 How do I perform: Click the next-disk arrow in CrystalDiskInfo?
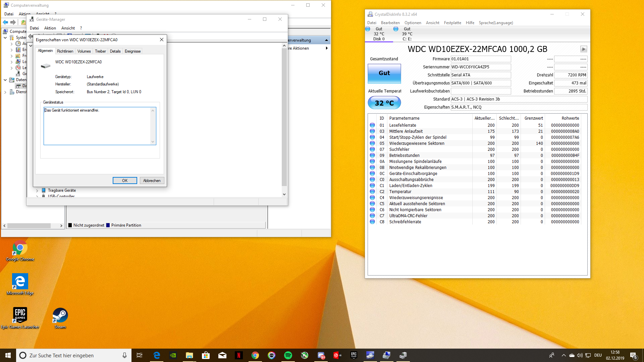[x=584, y=49]
